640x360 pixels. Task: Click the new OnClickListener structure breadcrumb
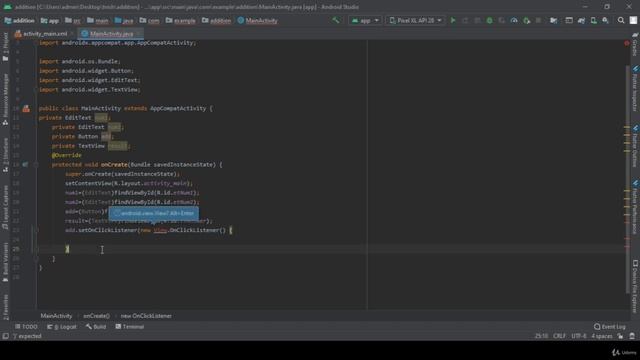[x=146, y=316]
